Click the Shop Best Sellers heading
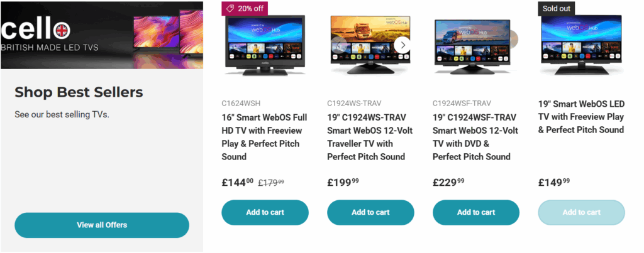 point(79,92)
